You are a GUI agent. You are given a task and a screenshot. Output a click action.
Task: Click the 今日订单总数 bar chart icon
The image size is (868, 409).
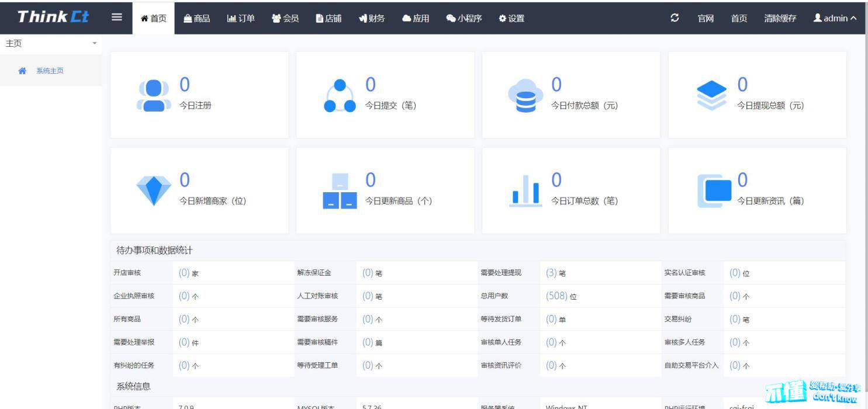525,190
